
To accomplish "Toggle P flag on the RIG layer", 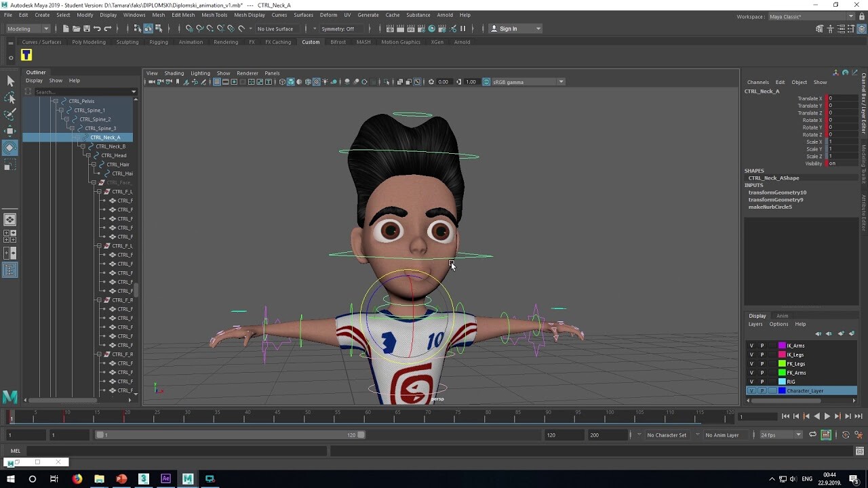I will point(762,382).
